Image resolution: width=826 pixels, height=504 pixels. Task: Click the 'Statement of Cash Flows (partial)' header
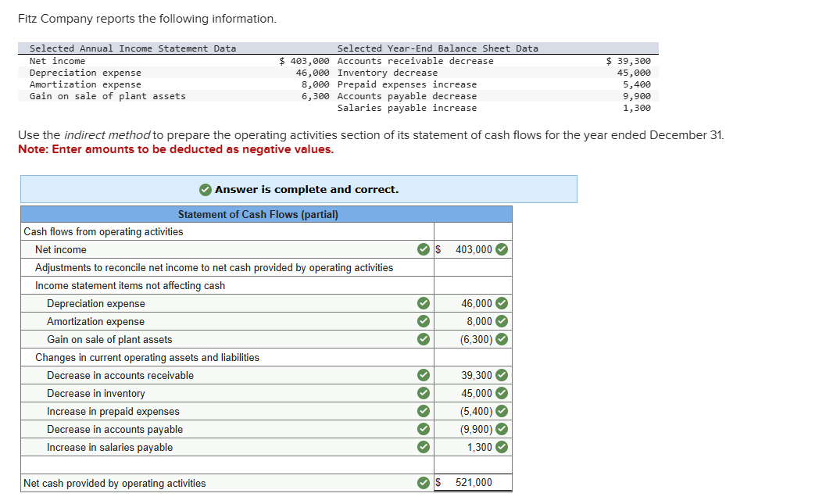tap(258, 214)
